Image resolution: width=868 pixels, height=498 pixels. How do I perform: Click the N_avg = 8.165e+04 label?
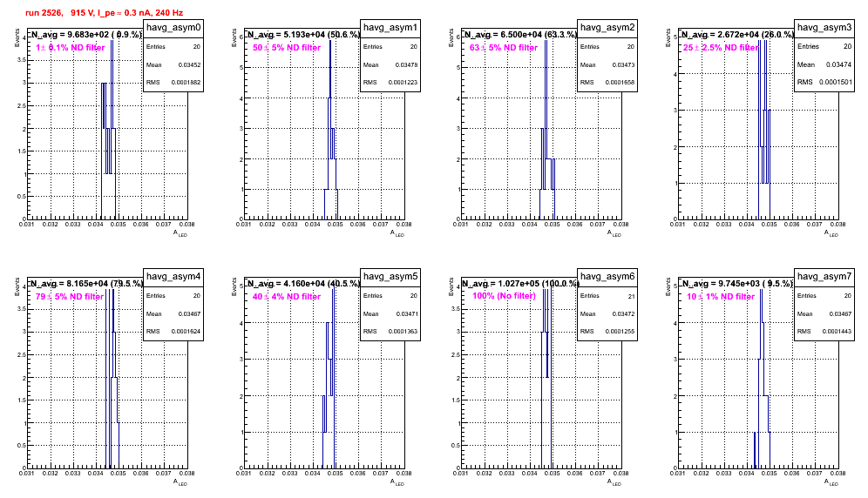coord(86,283)
